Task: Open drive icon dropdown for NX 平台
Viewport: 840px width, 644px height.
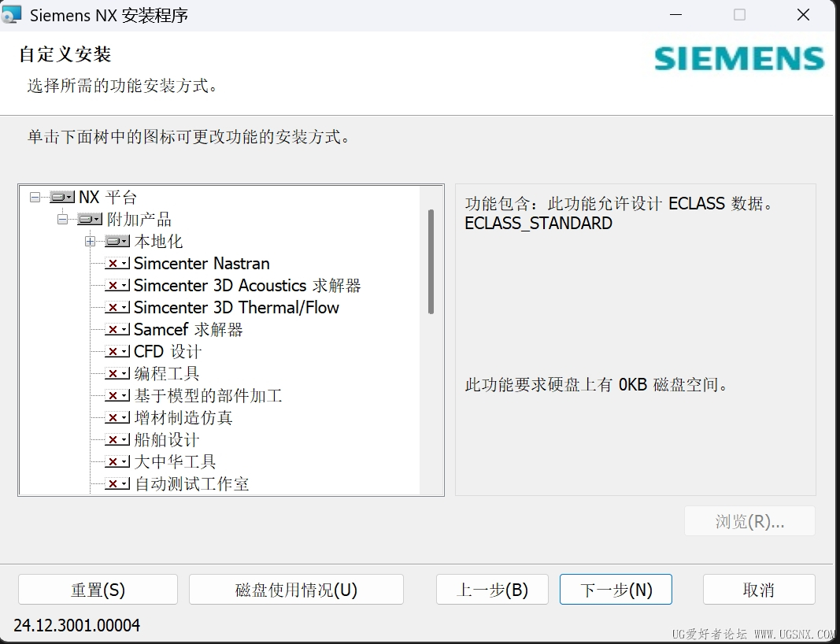Action: click(62, 197)
